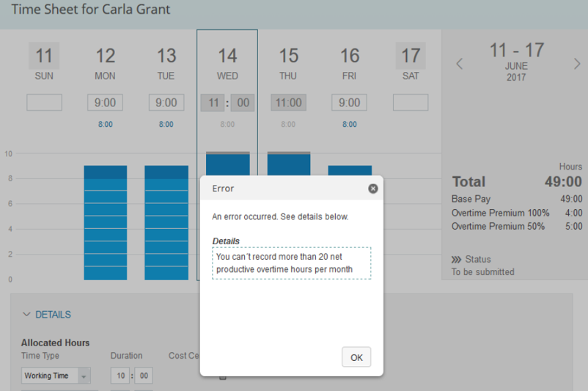Click Monday's 8:00 planned hours link
Screen dimensions: 588x391
[x=105, y=125]
